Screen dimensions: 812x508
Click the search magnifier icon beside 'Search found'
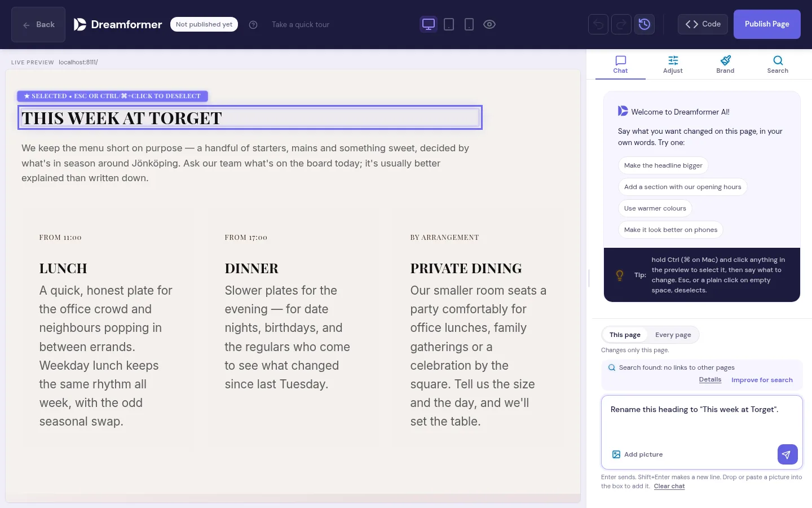tap(612, 367)
